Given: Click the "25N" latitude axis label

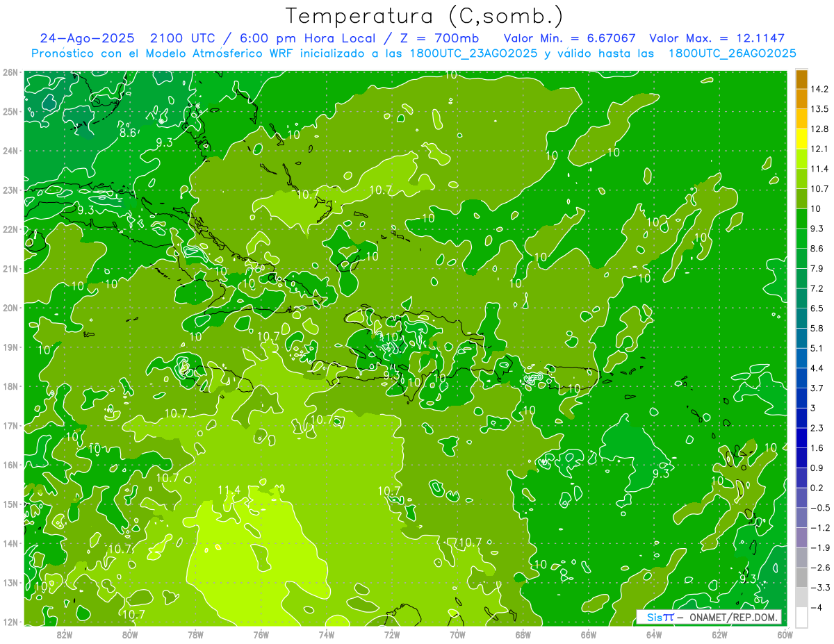Looking at the screenshot, I should [10, 112].
